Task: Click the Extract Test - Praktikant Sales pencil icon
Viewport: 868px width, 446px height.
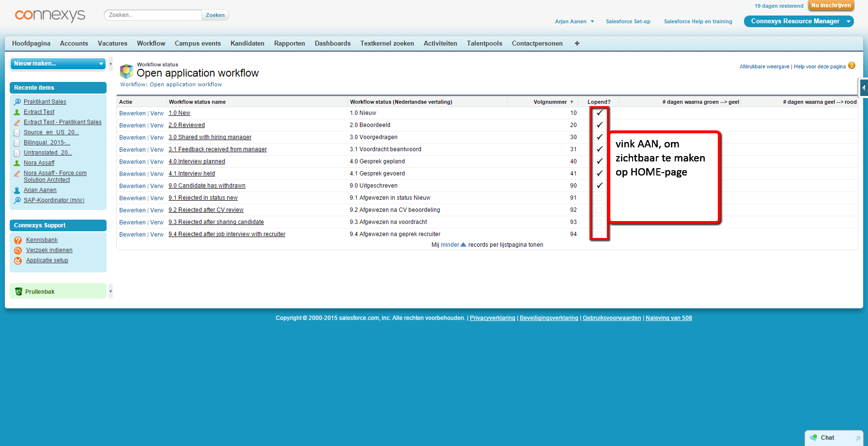Action: click(17, 122)
